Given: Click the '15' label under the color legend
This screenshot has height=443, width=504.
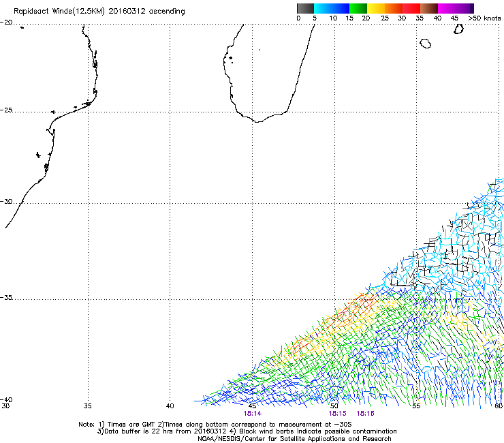Looking at the screenshot, I should [349, 18].
